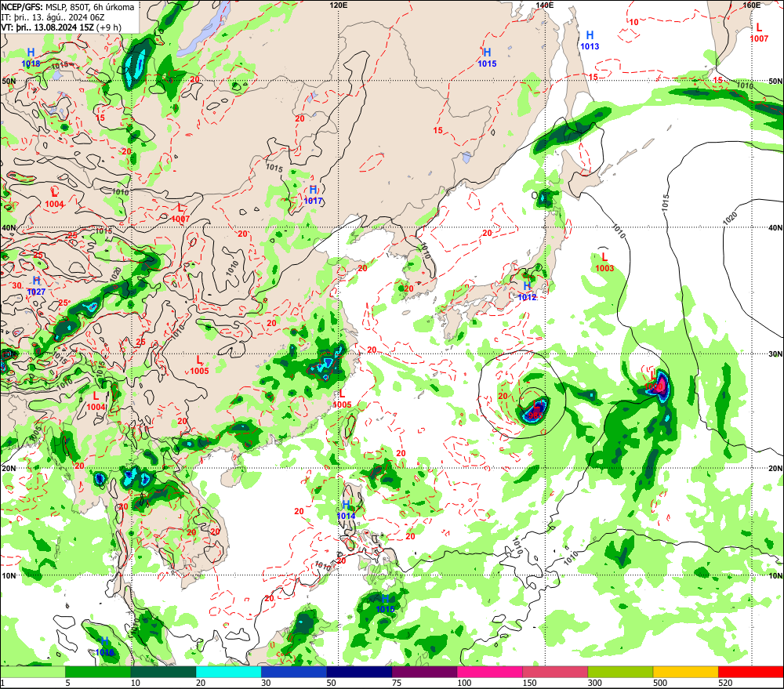784x689 pixels.
Task: Select the navy 50–75 legend swatch
Action: (359, 672)
